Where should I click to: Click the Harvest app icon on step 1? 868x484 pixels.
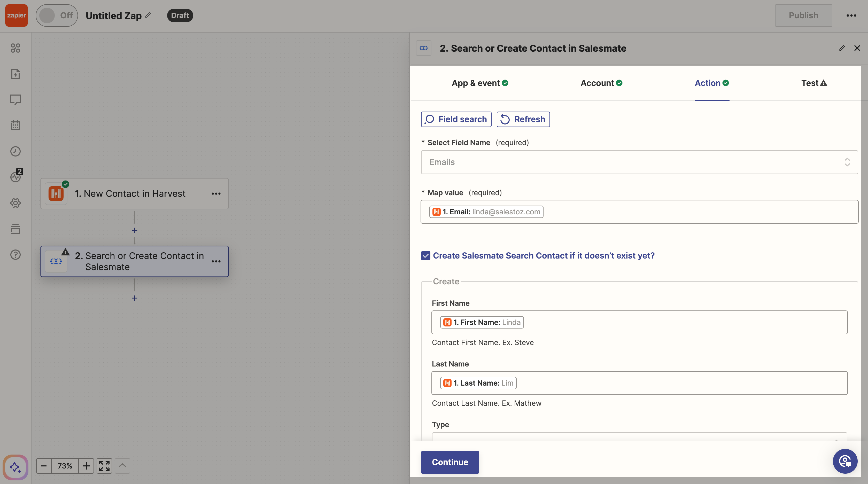56,194
